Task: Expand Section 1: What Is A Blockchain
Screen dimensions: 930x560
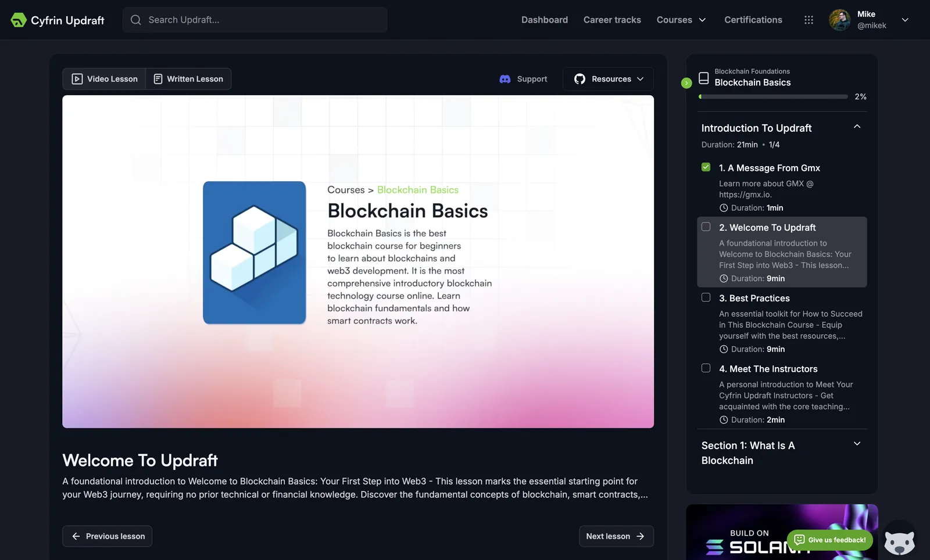Action: click(857, 444)
